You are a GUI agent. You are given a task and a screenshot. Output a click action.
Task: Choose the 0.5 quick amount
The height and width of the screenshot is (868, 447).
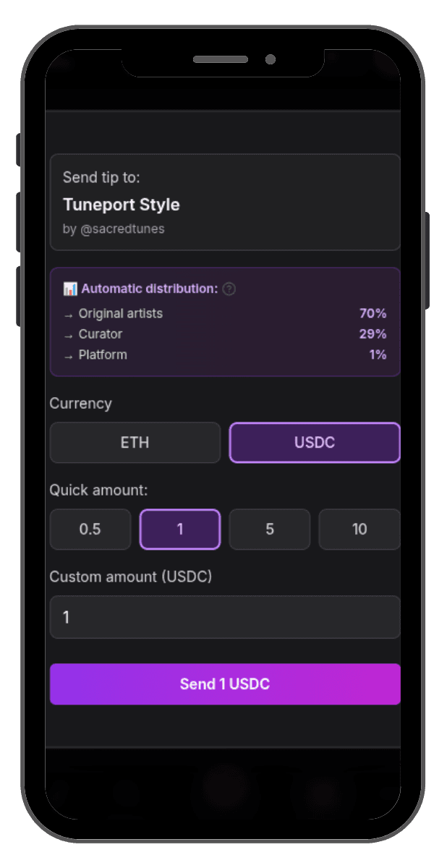click(x=90, y=529)
